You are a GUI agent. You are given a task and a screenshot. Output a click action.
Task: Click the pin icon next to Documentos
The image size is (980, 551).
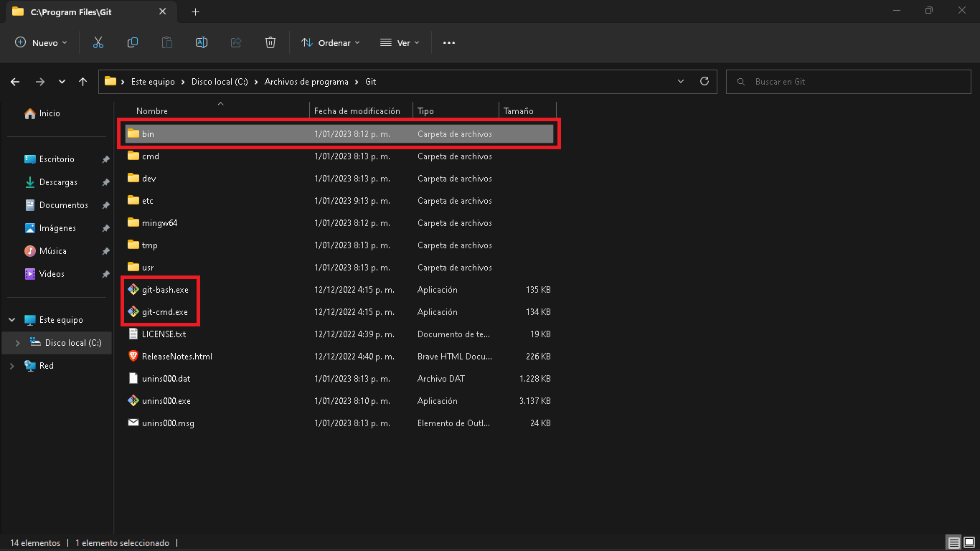[105, 205]
